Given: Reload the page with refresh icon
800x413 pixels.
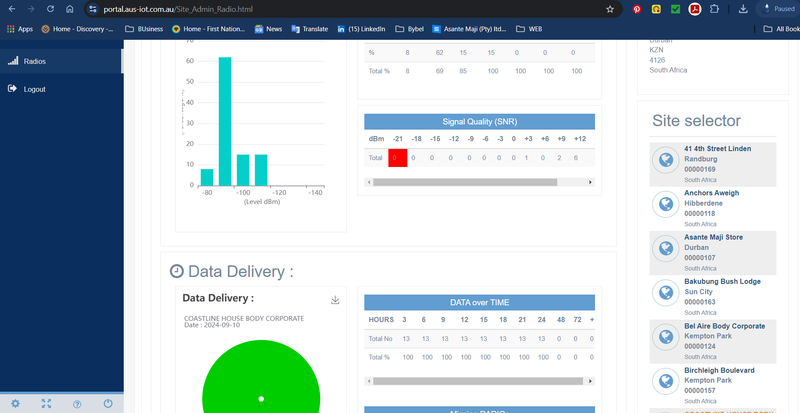Looking at the screenshot, I should click(50, 9).
